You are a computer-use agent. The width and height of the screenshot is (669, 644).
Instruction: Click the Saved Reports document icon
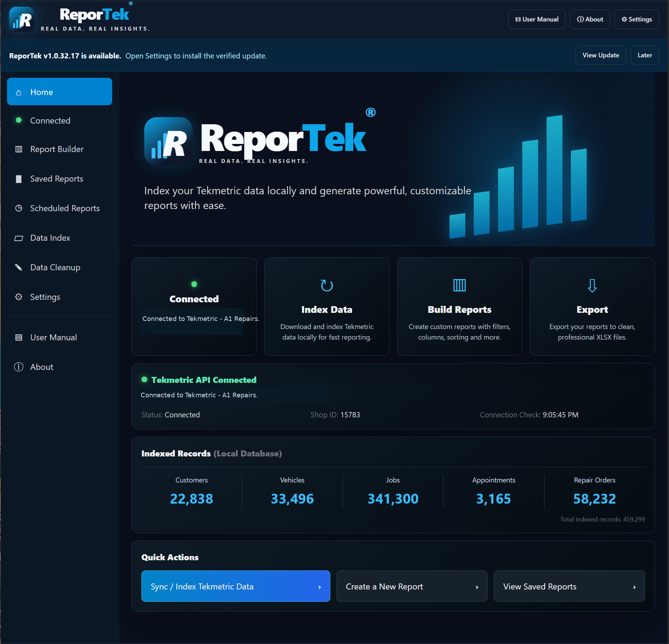19,179
